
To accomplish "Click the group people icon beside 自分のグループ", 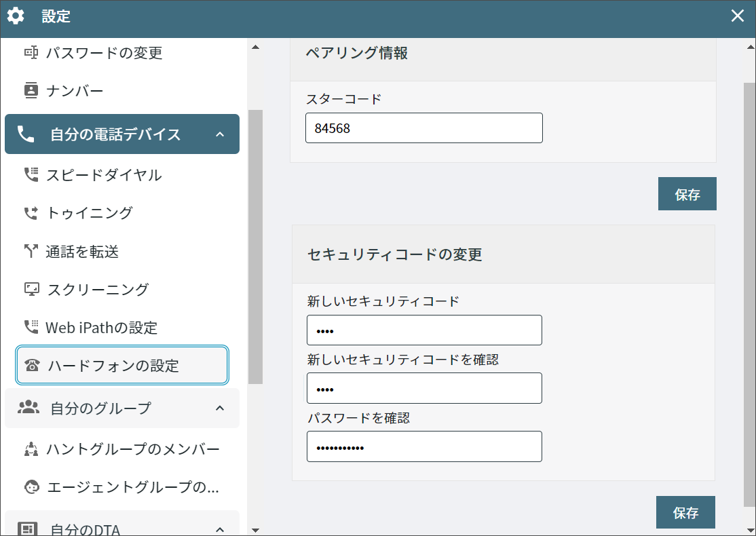I will (x=29, y=407).
